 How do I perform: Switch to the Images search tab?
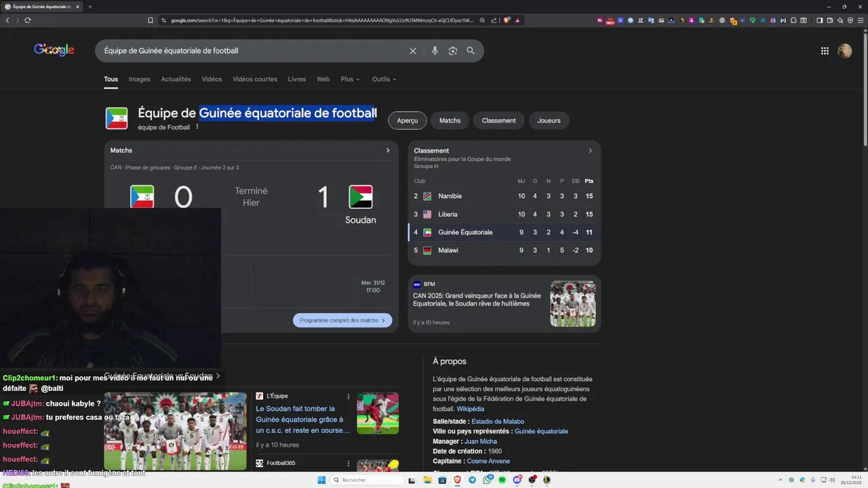pos(139,79)
